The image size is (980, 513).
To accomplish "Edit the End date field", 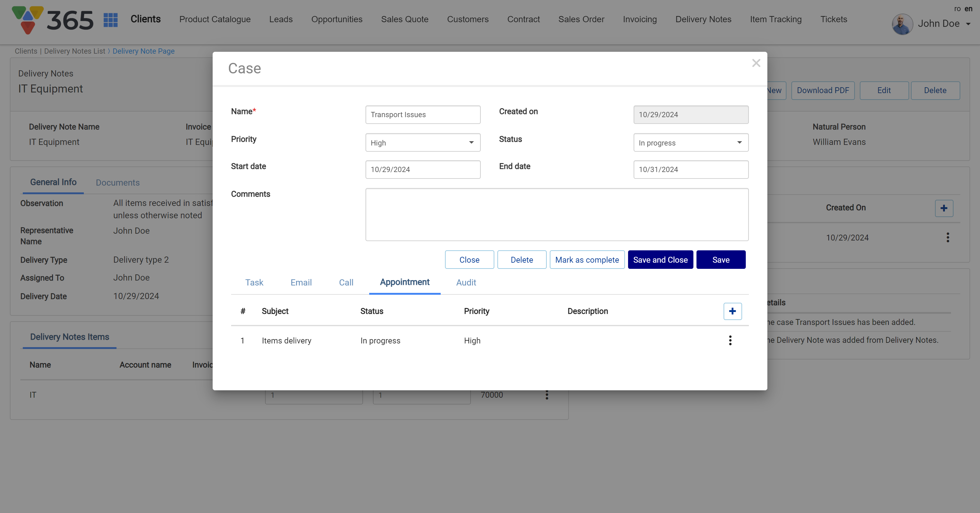I will pyautogui.click(x=691, y=170).
